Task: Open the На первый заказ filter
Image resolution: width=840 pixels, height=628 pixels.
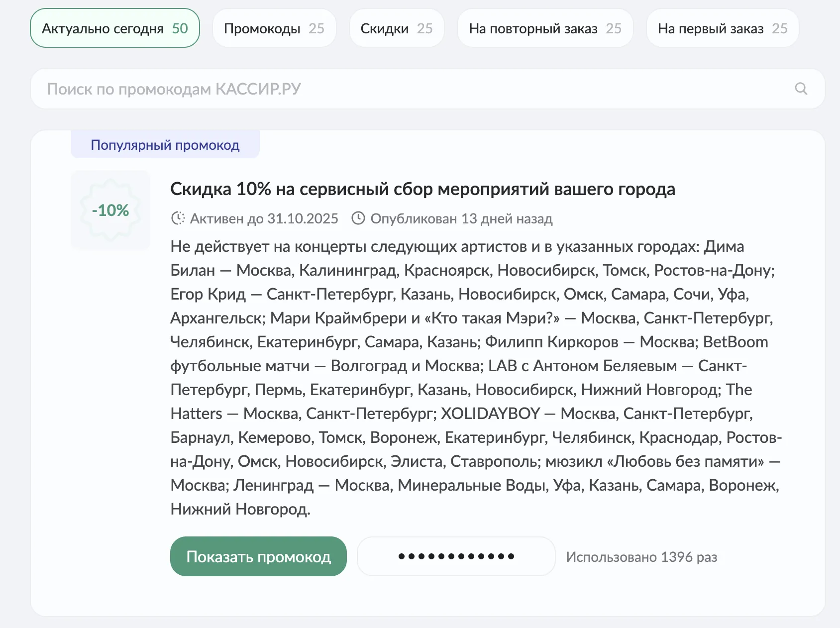Action: click(x=722, y=28)
